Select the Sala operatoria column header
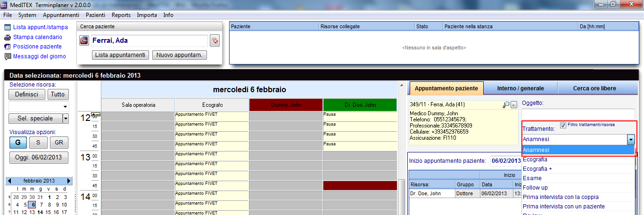Screen dimensions: 644x215 138,105
